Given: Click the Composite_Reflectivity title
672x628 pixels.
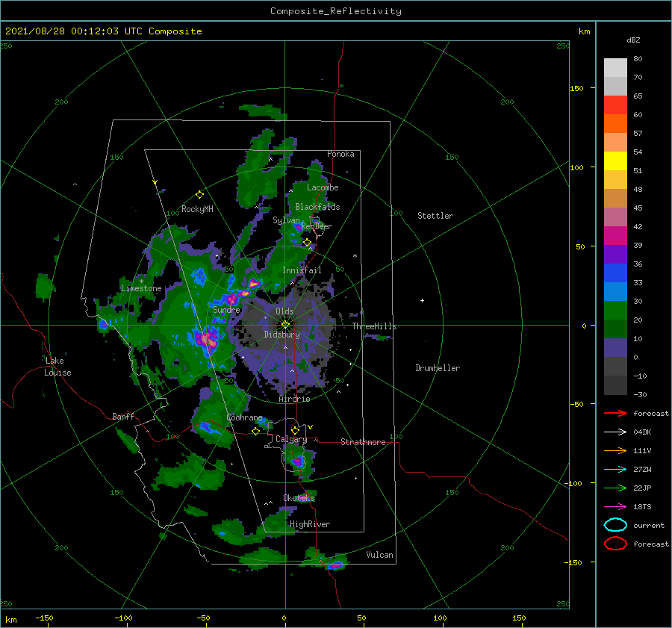Looking at the screenshot, I should coord(336,11).
